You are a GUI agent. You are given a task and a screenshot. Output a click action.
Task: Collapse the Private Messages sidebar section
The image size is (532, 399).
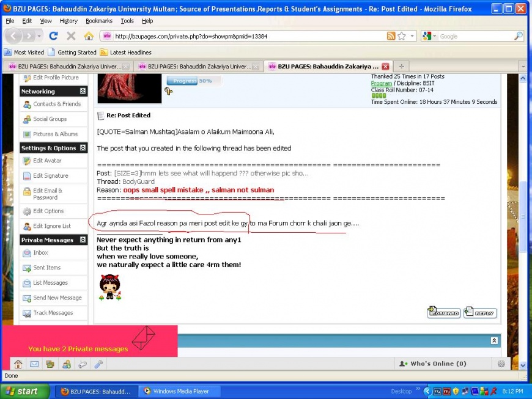click(83, 240)
